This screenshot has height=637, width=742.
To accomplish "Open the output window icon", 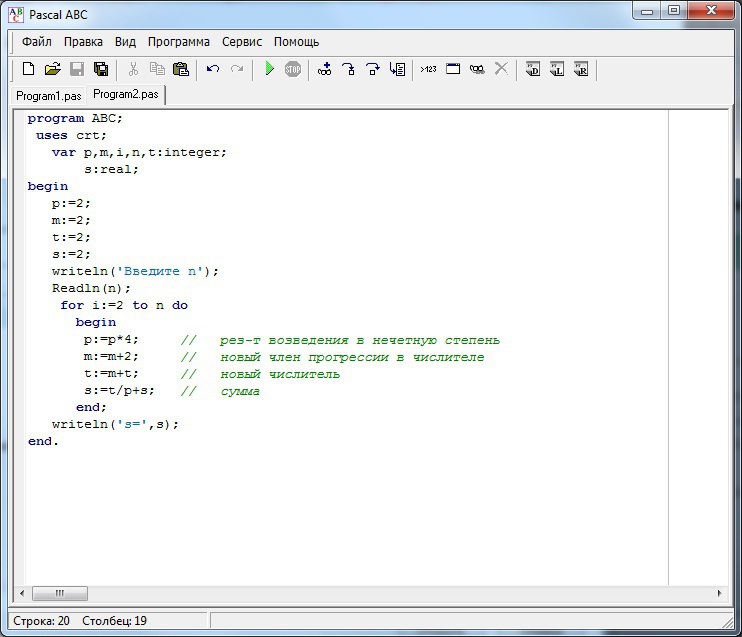I will 453,69.
